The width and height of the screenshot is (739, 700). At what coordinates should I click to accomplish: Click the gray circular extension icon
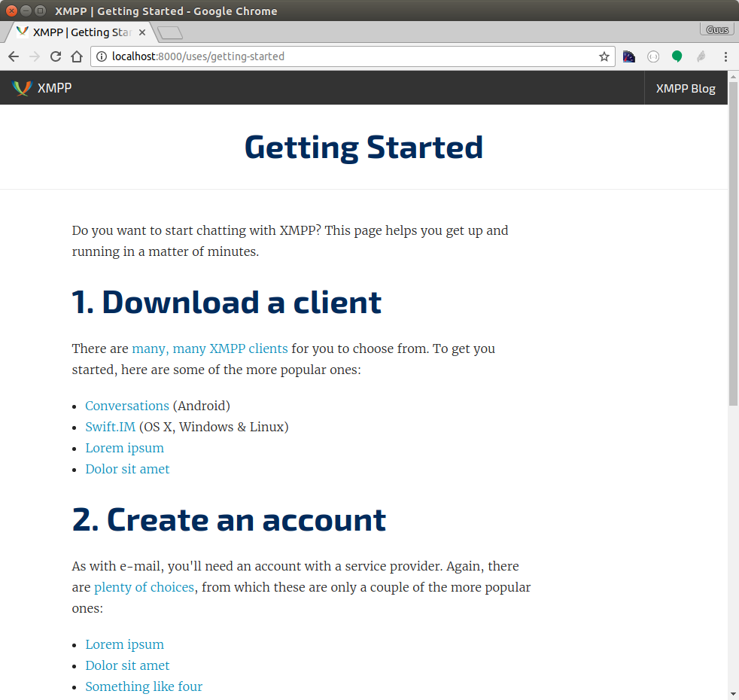(x=653, y=56)
